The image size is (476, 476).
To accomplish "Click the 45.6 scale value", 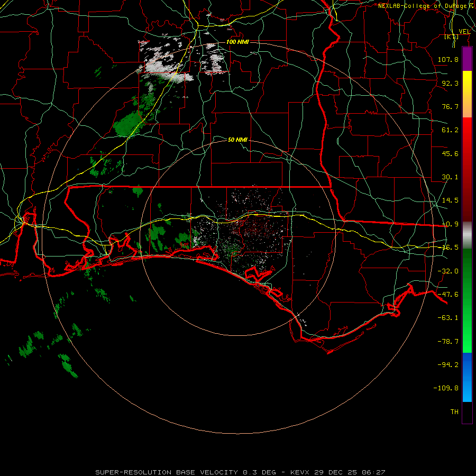I will [450, 153].
